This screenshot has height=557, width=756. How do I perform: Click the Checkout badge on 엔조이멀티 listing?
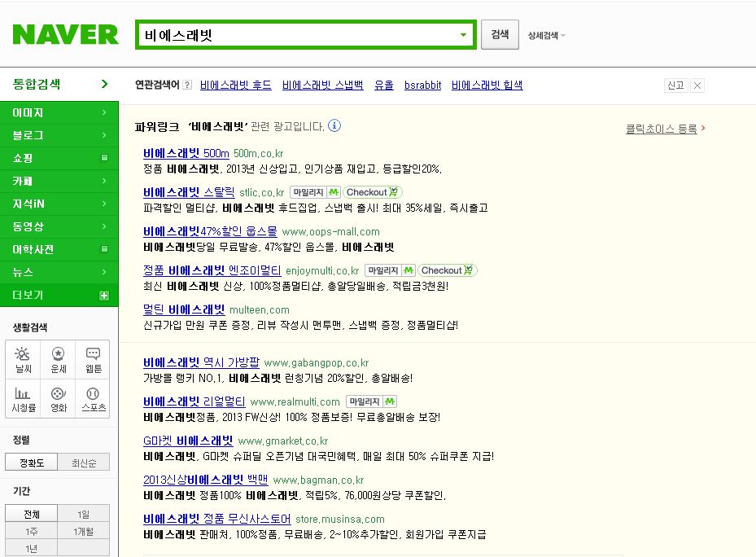pos(448,270)
